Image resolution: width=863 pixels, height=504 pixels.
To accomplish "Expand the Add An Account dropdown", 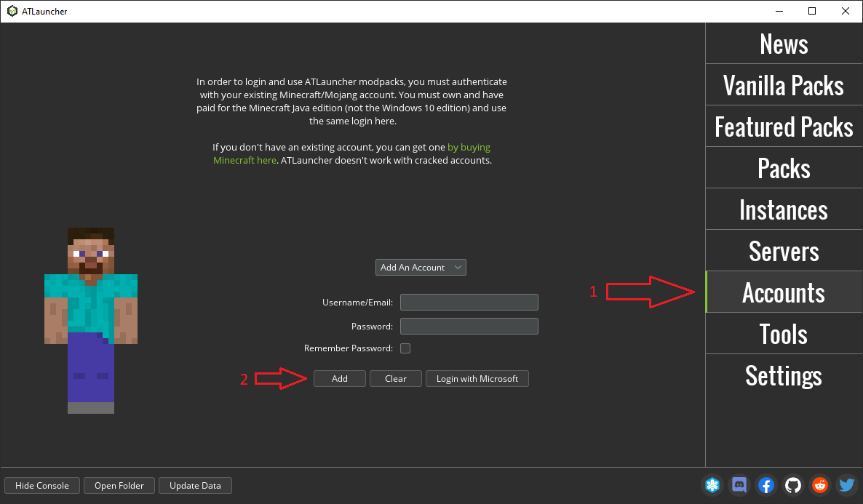I will tap(421, 268).
